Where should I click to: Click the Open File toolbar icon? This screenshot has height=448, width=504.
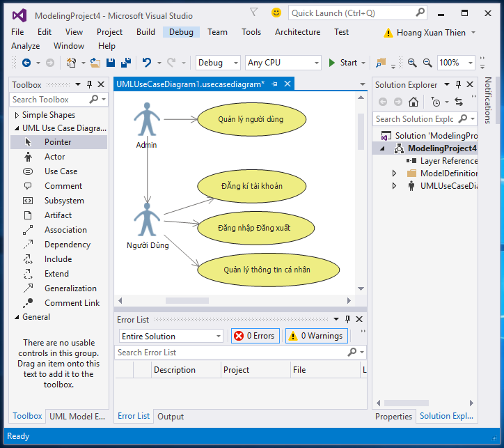95,63
